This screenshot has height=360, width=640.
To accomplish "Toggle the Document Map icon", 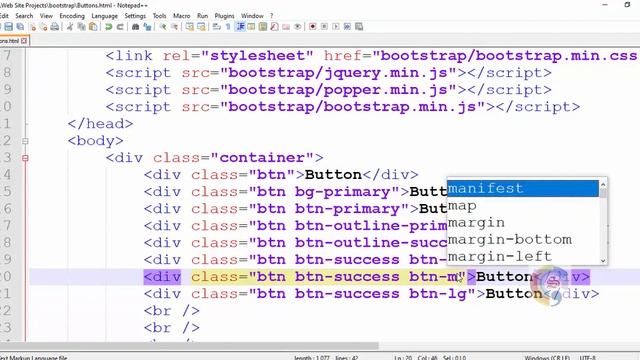I will (x=263, y=27).
